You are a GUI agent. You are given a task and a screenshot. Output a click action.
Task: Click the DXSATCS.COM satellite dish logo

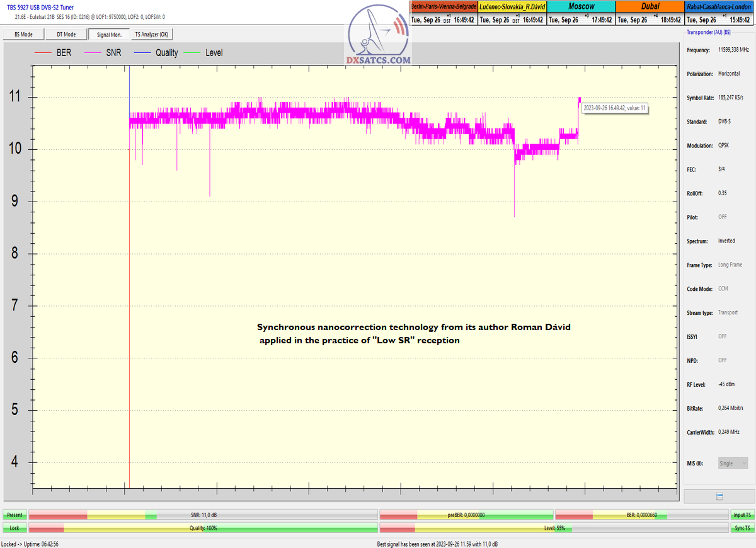(x=378, y=37)
